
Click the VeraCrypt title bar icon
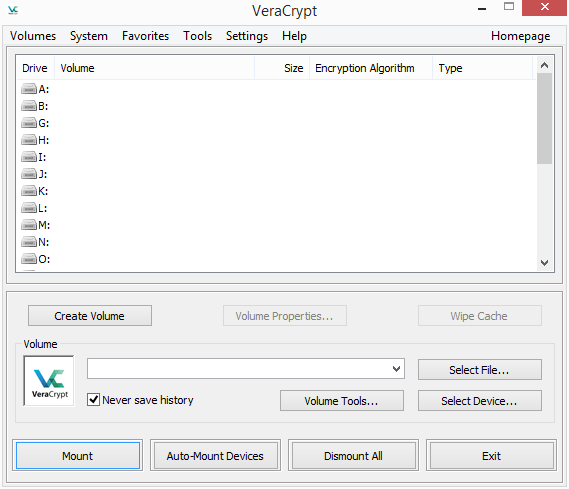[13, 10]
